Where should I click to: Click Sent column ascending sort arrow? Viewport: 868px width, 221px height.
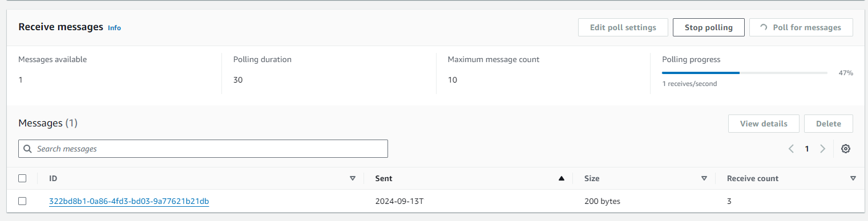tap(562, 178)
